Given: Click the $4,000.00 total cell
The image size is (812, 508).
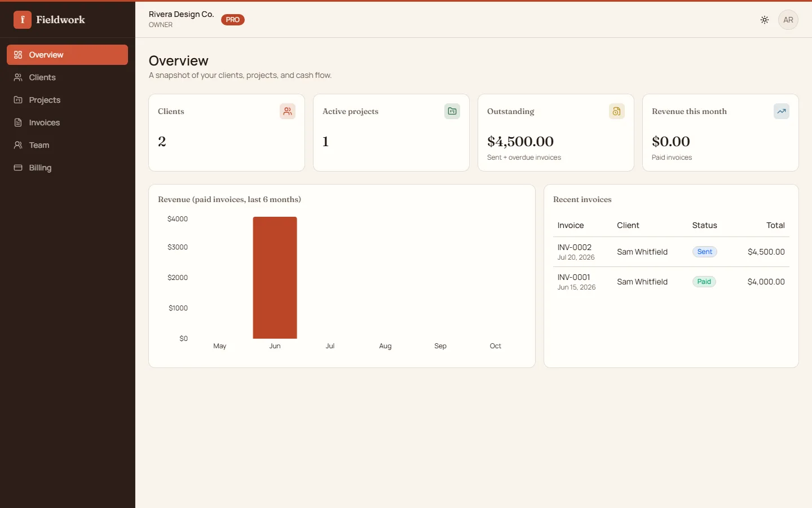Looking at the screenshot, I should pos(766,282).
